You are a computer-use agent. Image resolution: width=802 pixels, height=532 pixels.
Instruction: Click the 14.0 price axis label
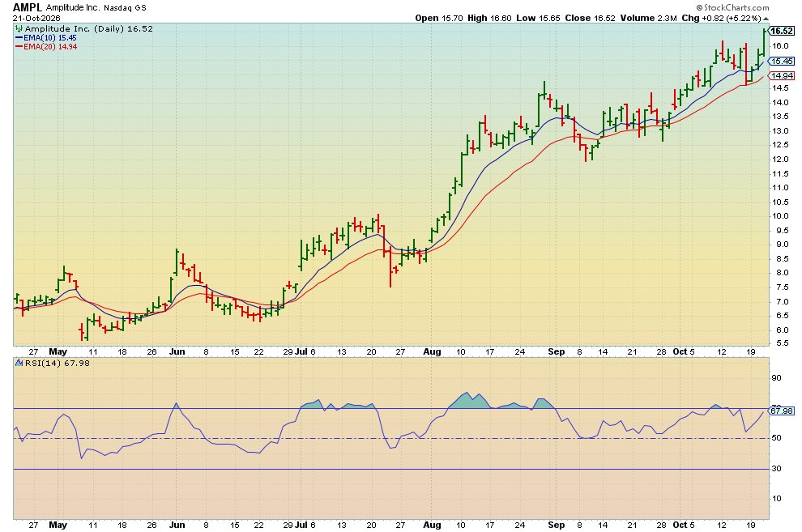[x=780, y=103]
